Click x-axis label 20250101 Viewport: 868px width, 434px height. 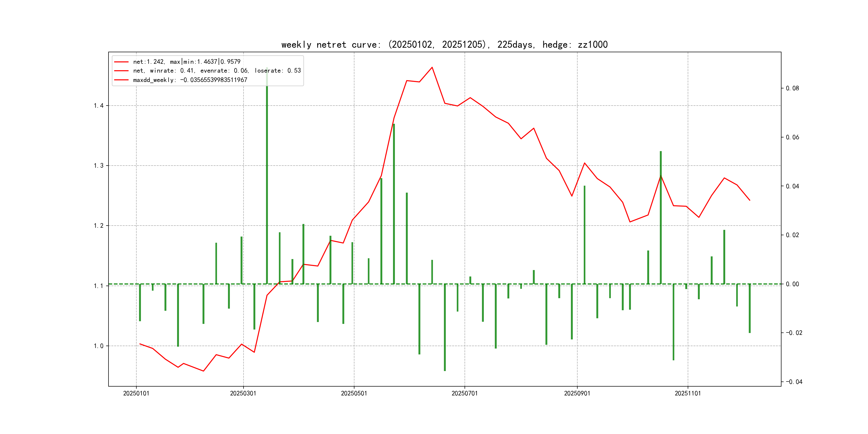[x=136, y=393]
